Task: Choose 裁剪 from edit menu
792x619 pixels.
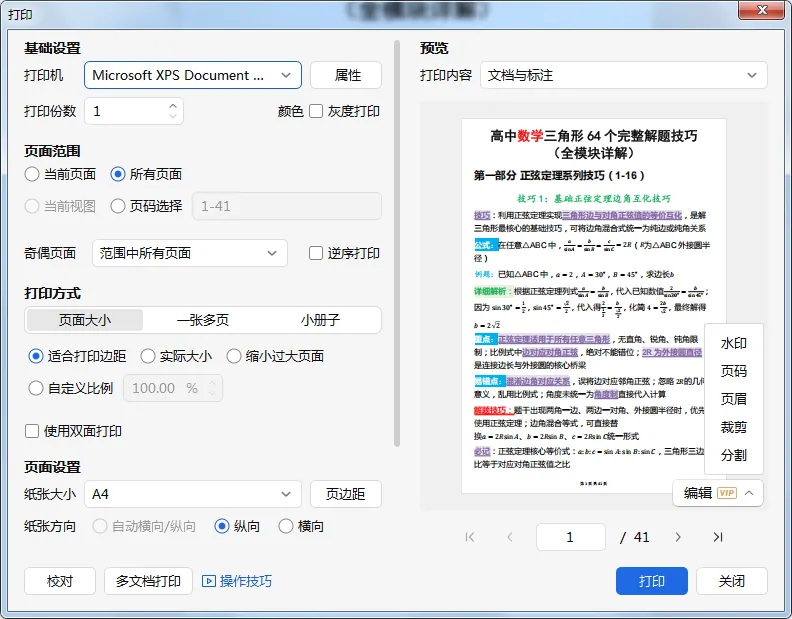Action: point(733,427)
